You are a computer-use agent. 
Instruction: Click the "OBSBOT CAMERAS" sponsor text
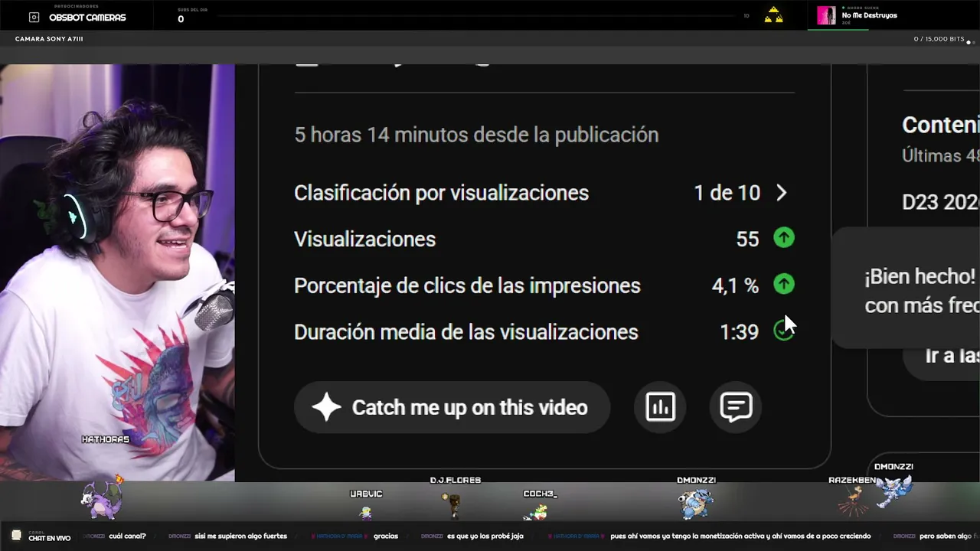87,18
